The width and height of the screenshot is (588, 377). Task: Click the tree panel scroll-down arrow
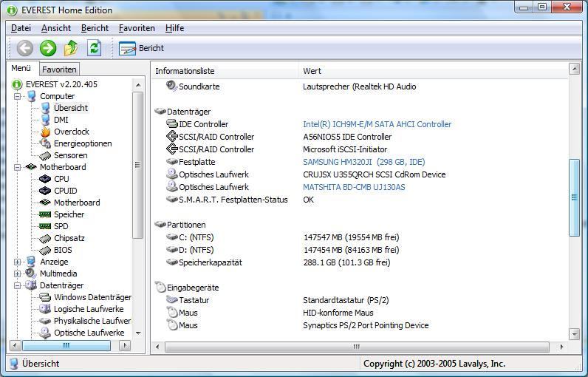pos(138,333)
